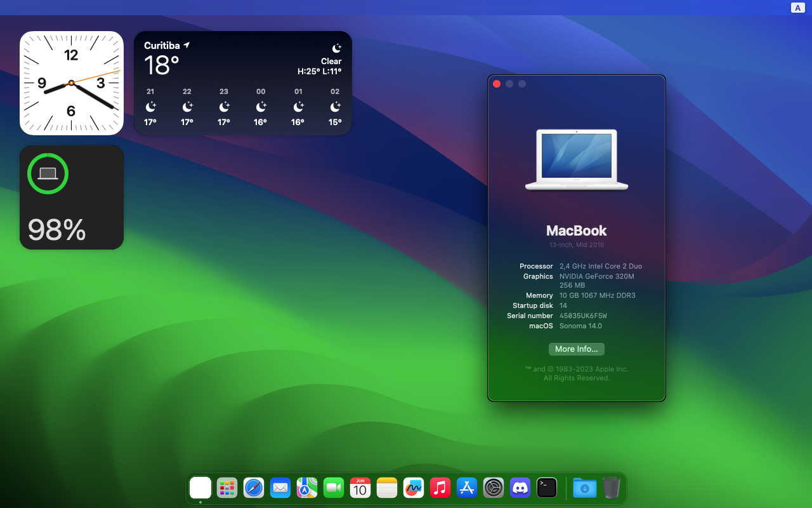Click the MacBook laptop image

pos(577,159)
